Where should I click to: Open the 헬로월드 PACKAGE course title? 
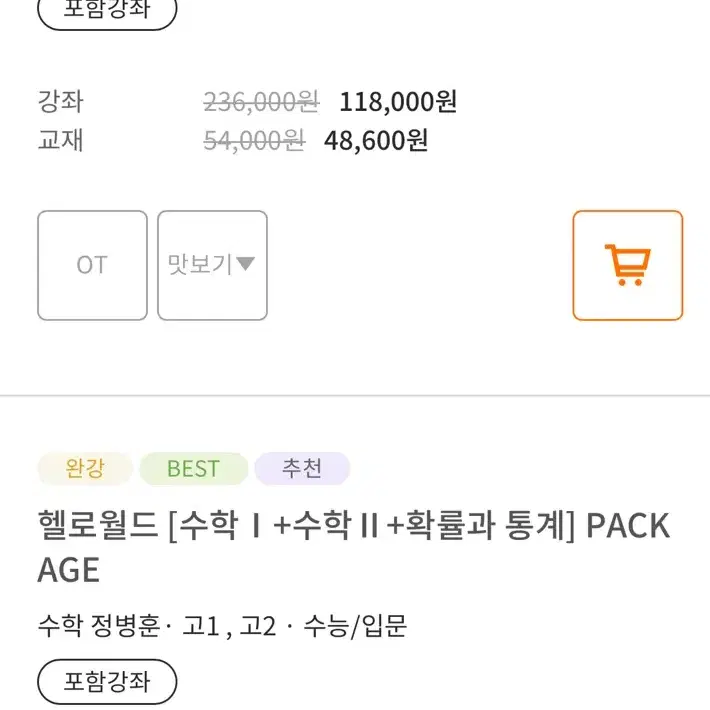(354, 547)
